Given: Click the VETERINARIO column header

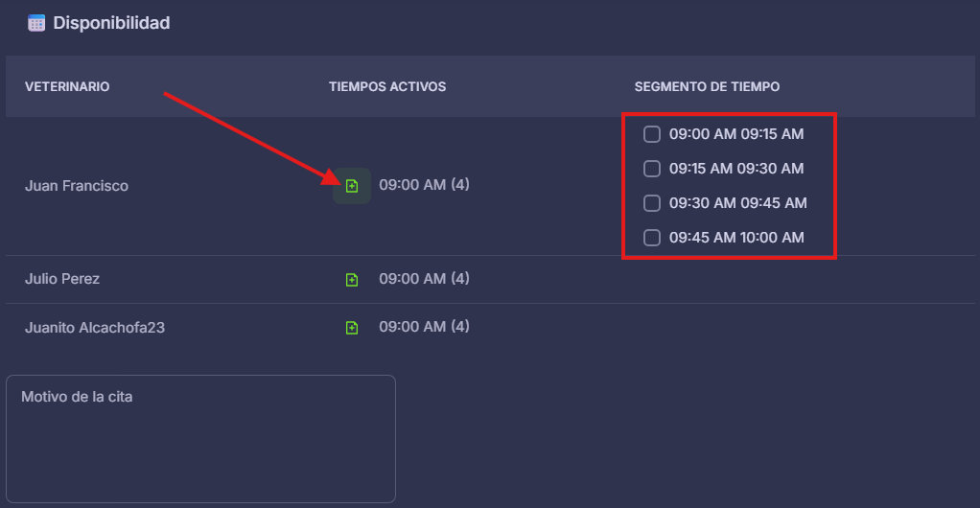Looking at the screenshot, I should [67, 87].
